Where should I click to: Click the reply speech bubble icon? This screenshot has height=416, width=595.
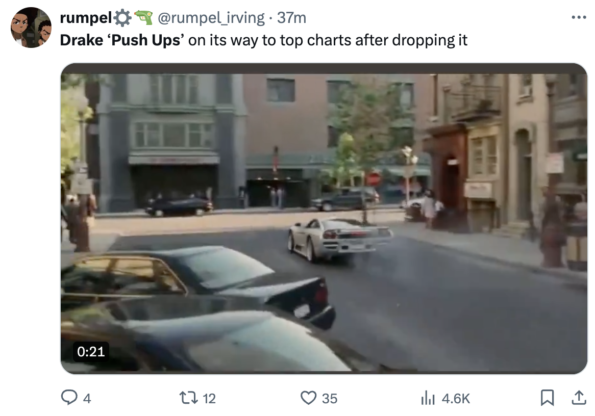pyautogui.click(x=69, y=397)
